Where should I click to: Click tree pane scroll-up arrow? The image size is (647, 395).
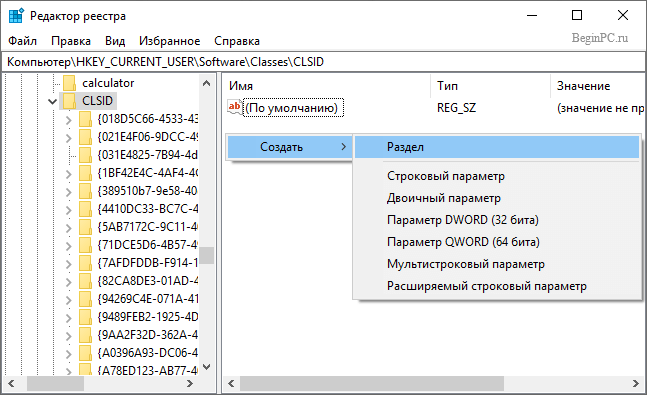coord(207,83)
